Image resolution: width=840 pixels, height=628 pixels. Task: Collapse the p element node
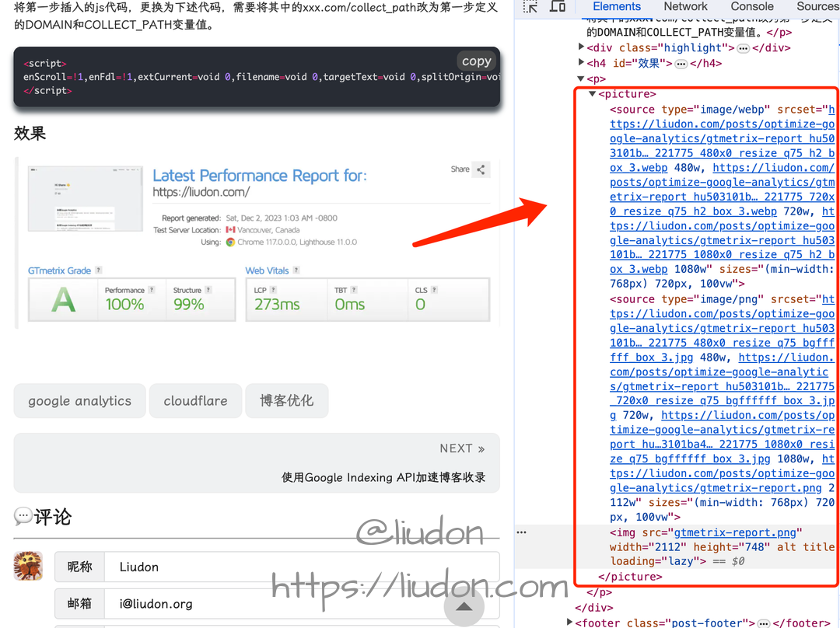[581, 78]
